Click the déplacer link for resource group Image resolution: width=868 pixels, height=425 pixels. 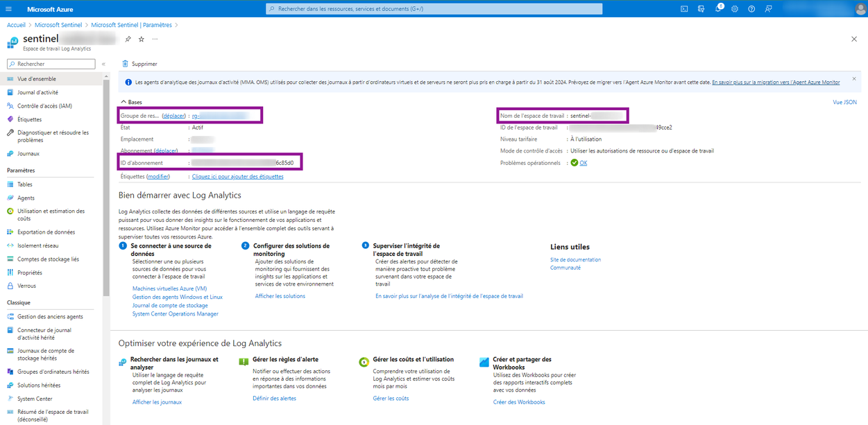[x=173, y=116]
